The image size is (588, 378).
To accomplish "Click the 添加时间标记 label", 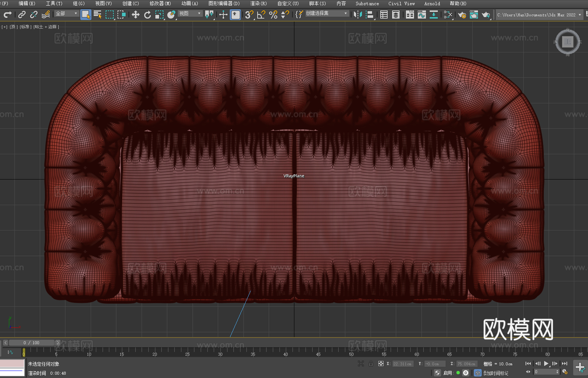I will click(495, 373).
